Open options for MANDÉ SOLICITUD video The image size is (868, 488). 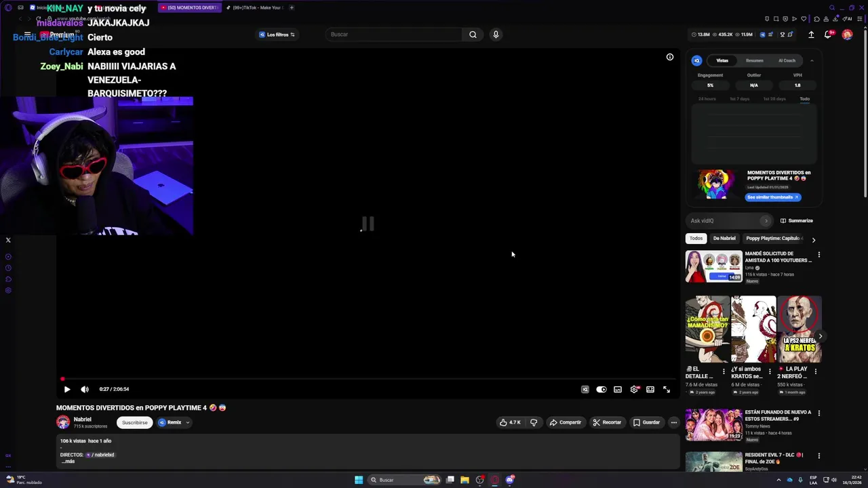(x=818, y=255)
